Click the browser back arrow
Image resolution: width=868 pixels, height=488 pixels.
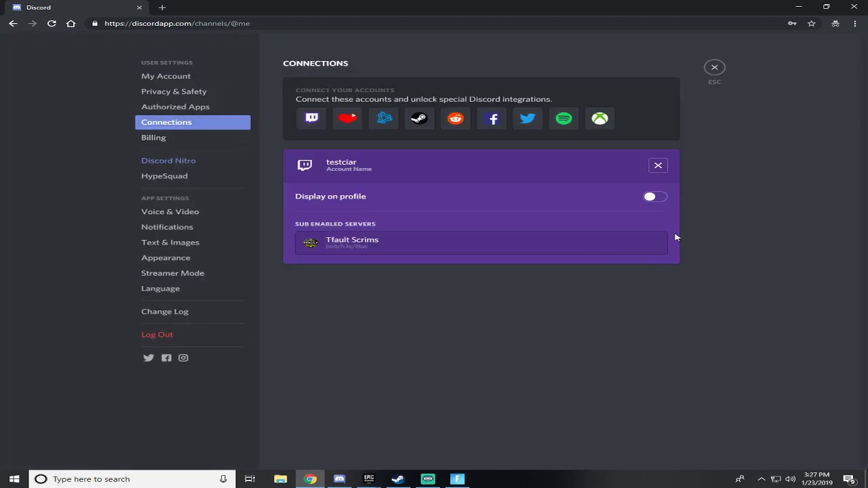click(x=13, y=23)
